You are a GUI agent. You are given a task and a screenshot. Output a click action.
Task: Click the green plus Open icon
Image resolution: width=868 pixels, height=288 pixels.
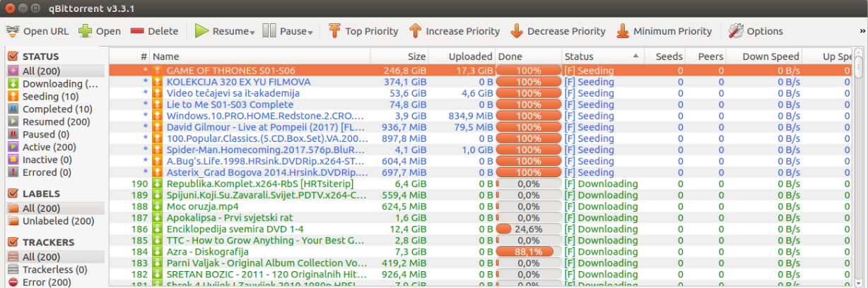(x=85, y=31)
